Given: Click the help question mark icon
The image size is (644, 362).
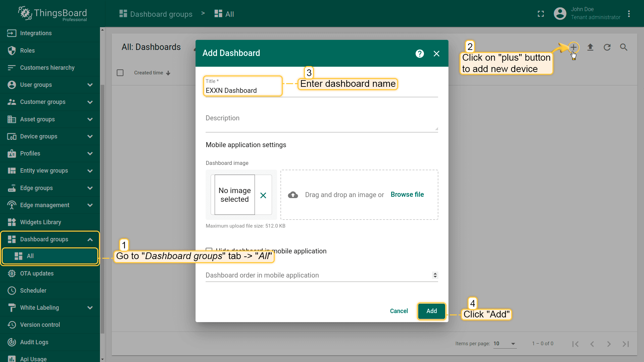Looking at the screenshot, I should coord(420,54).
